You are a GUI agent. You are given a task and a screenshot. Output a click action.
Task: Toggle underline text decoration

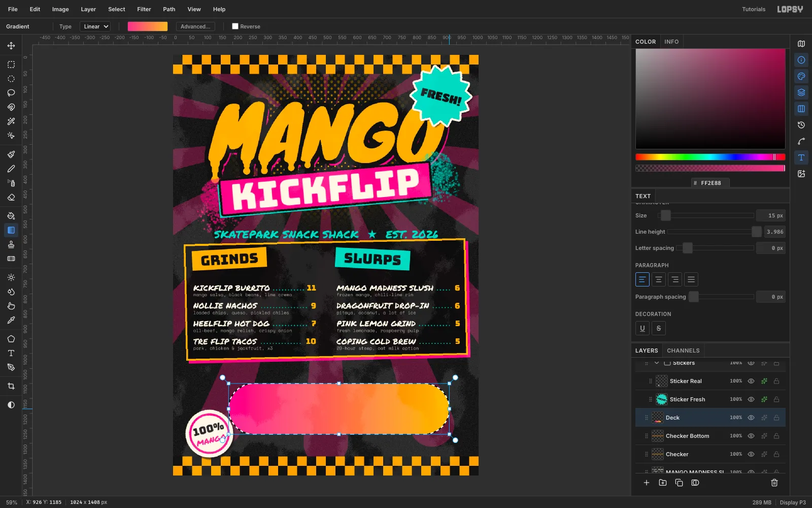point(642,328)
